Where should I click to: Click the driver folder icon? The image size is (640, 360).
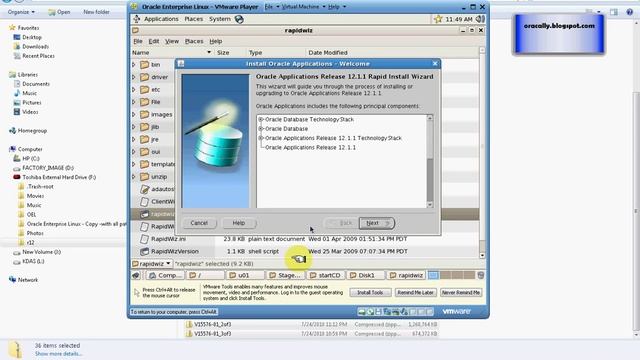[144, 77]
